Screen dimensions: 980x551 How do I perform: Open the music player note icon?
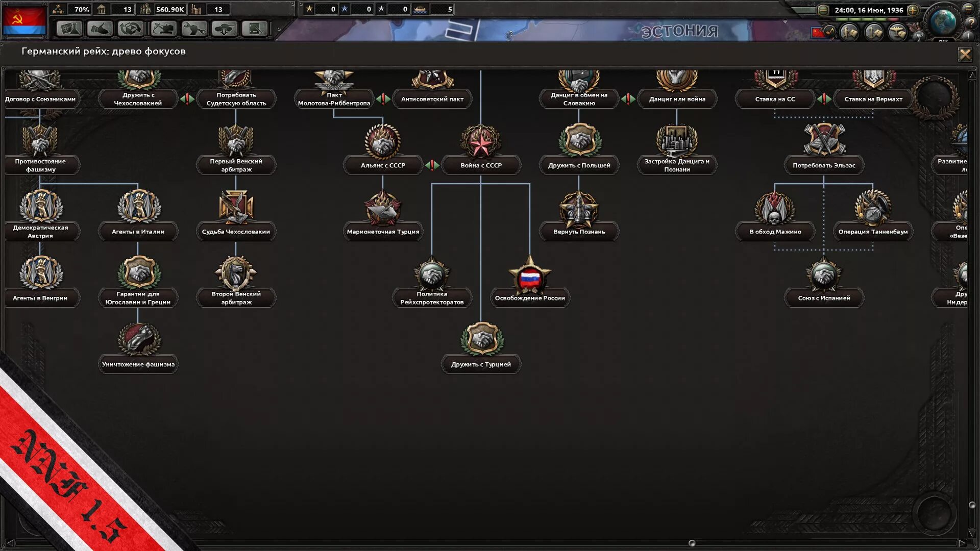pos(830,32)
